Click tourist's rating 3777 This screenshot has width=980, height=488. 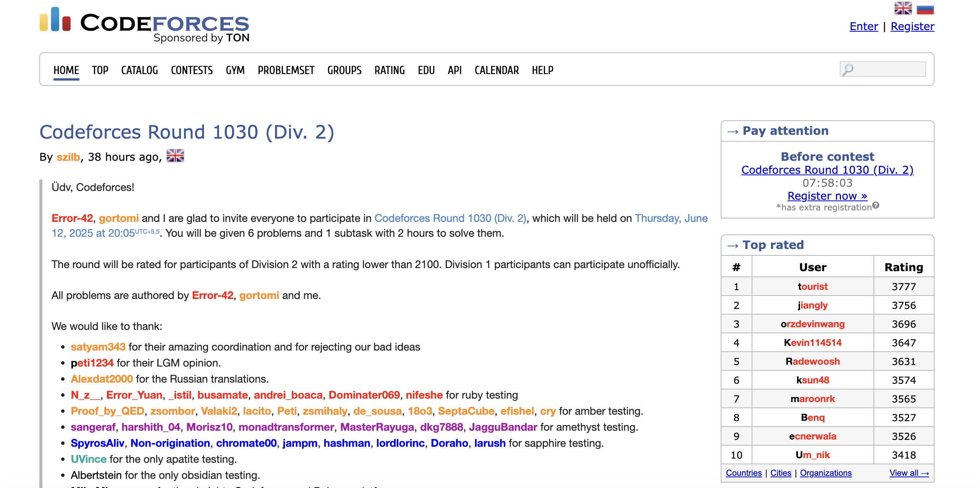click(904, 286)
